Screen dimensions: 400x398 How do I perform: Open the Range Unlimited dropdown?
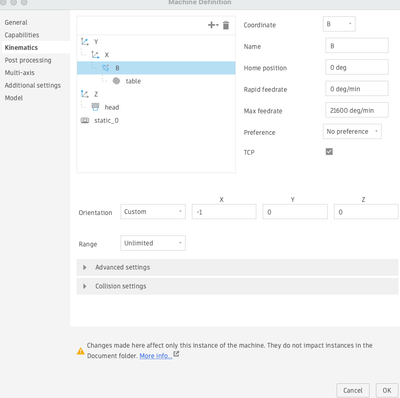153,243
